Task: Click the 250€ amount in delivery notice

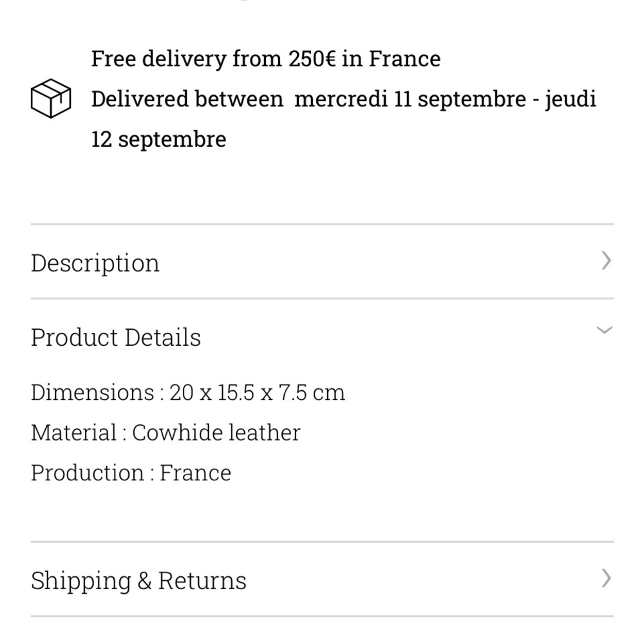Action: pyautogui.click(x=312, y=59)
